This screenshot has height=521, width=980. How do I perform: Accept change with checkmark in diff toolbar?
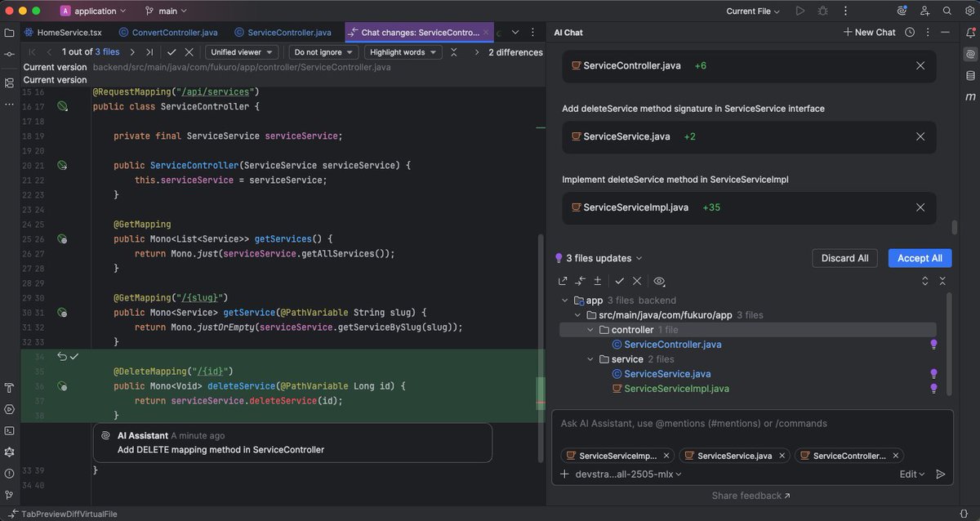pos(171,52)
